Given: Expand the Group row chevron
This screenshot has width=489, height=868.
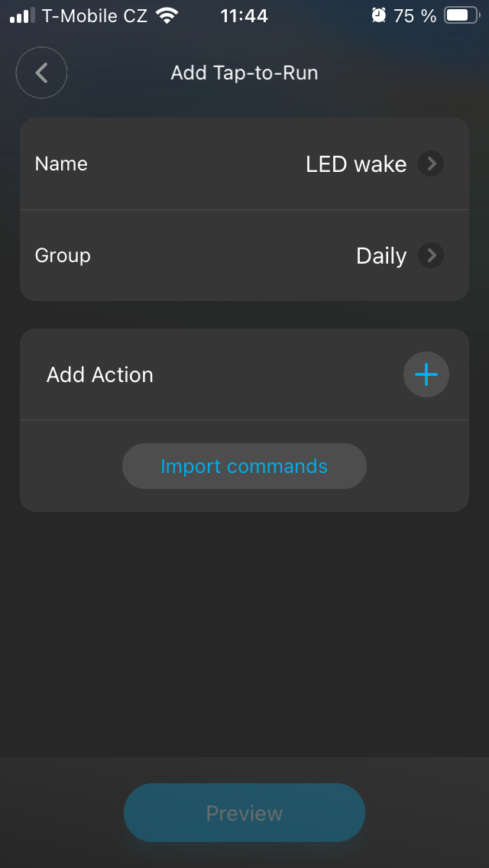Looking at the screenshot, I should click(x=431, y=255).
